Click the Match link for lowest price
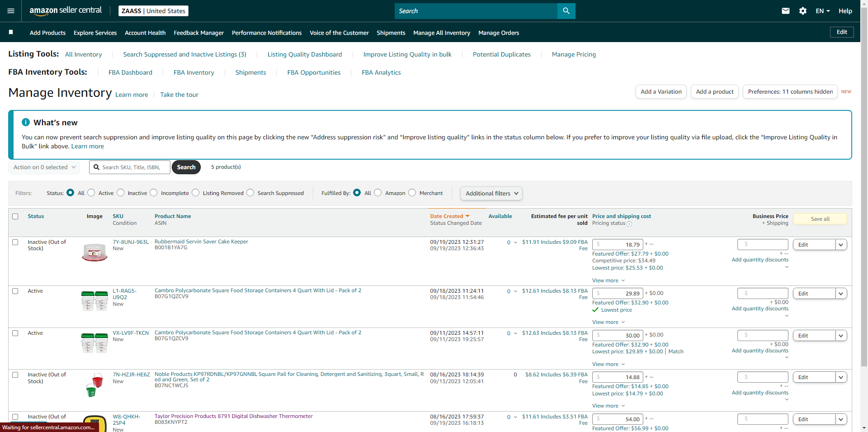Screen dimensions: 868x432 [676, 351]
